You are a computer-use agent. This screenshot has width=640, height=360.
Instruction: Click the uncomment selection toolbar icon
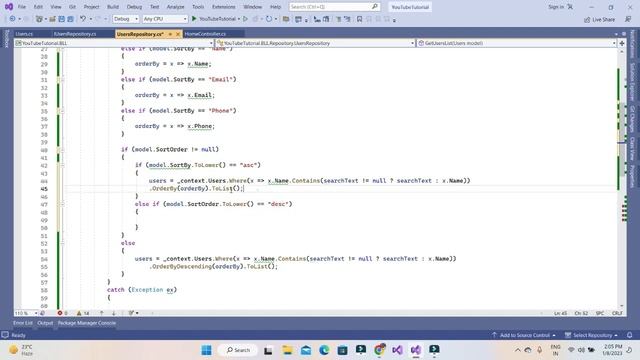click(347, 19)
